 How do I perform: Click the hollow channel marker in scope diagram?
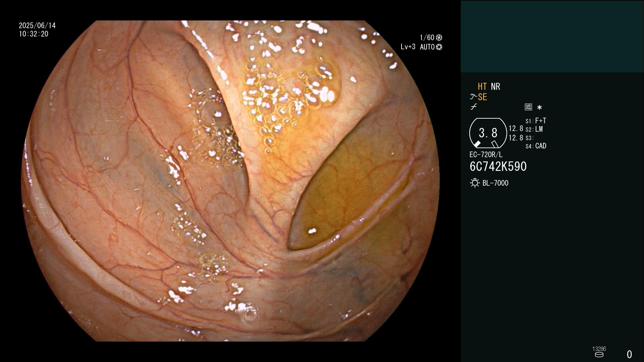tap(495, 144)
